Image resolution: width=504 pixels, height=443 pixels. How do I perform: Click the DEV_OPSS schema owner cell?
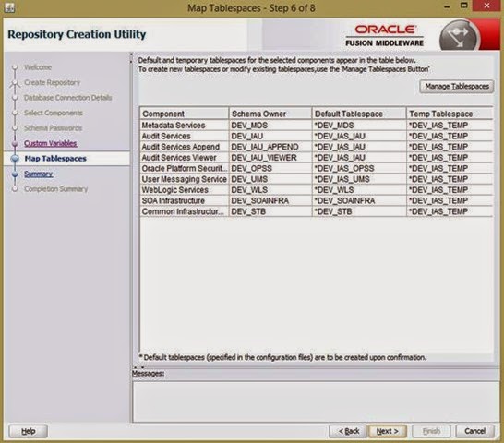pyautogui.click(x=270, y=169)
